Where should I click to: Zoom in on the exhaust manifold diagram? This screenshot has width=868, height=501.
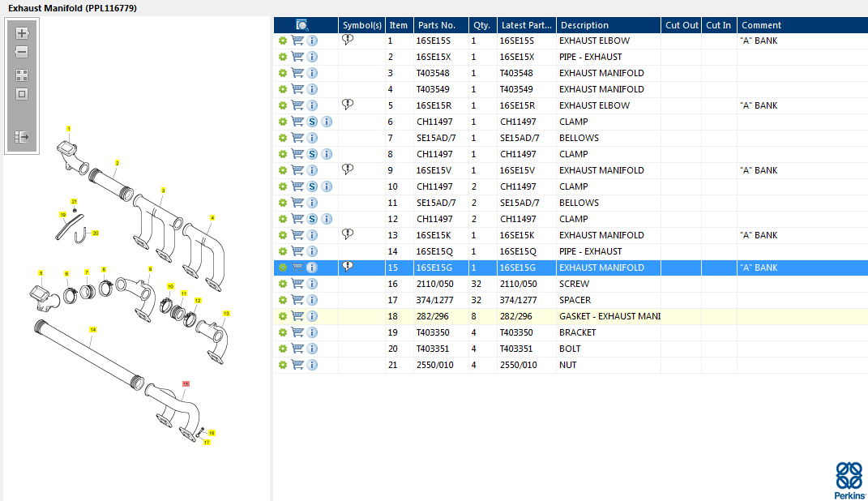[x=22, y=33]
